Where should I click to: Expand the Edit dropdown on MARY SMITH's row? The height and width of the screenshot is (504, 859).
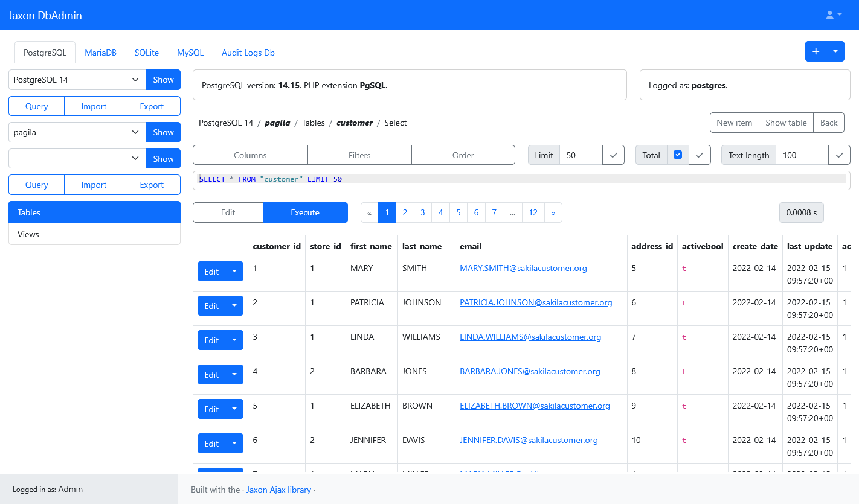[234, 271]
